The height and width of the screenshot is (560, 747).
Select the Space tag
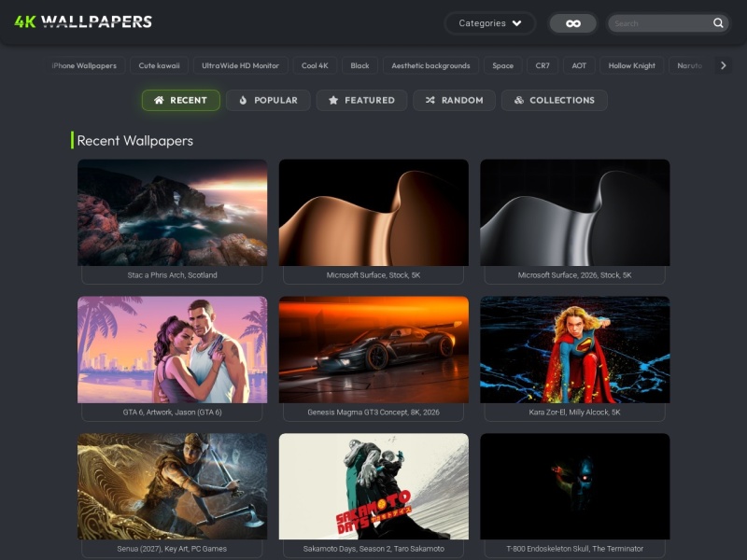[502, 65]
